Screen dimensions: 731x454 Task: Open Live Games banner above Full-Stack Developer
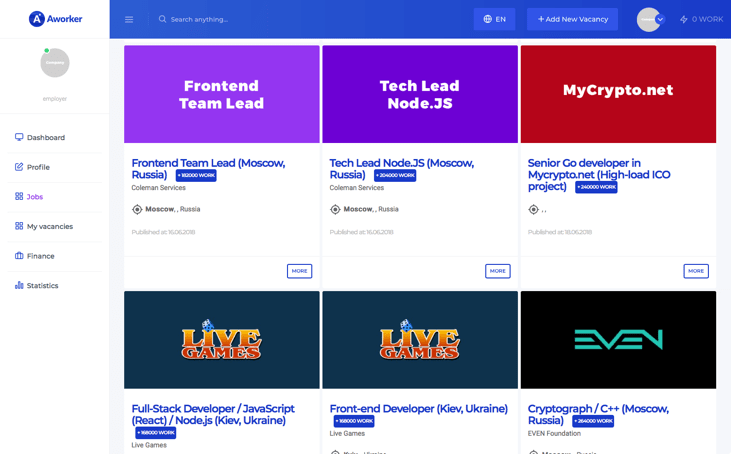click(222, 340)
